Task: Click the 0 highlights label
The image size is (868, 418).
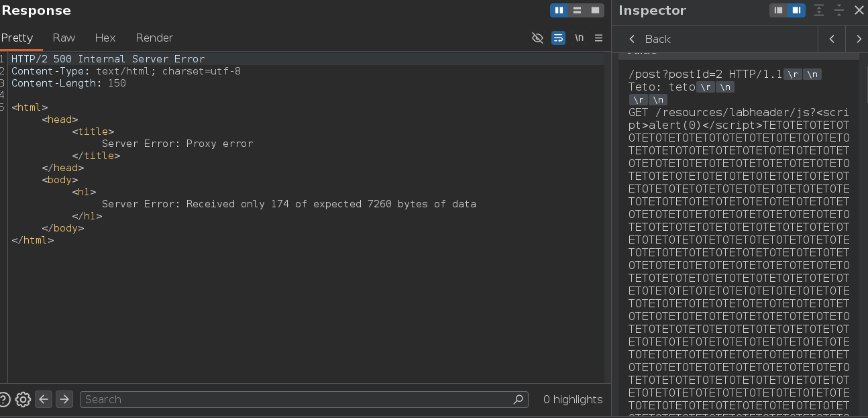Action: 573,399
